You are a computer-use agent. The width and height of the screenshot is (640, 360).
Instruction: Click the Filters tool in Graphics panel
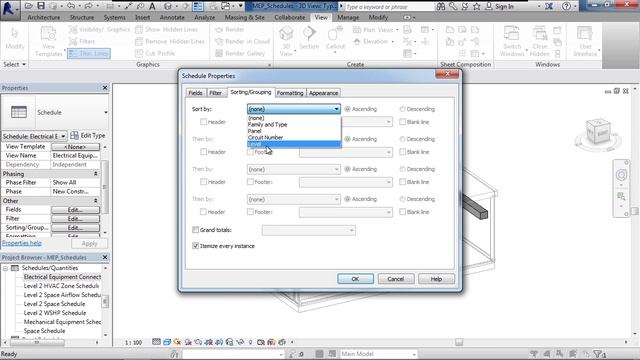82,41
